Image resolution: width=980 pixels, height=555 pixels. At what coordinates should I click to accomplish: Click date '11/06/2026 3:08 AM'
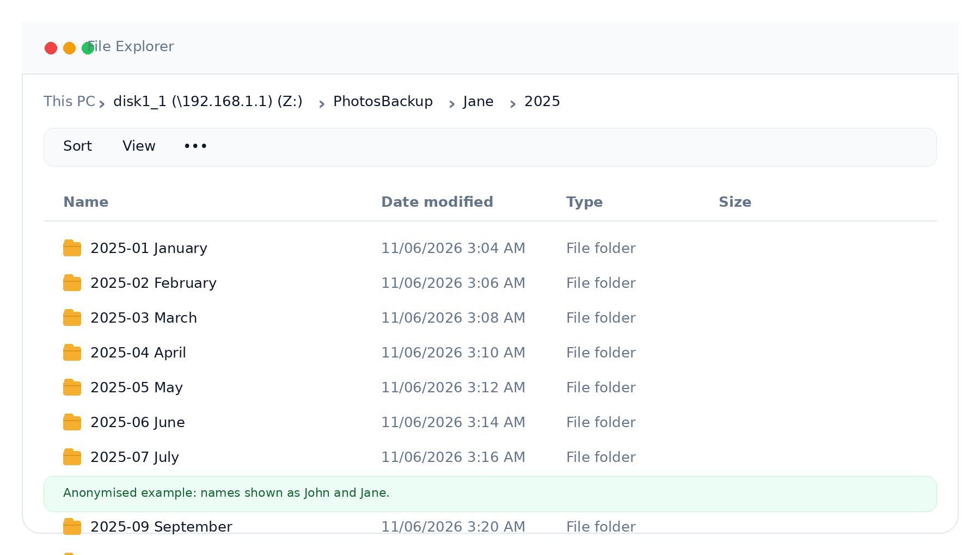pyautogui.click(x=453, y=318)
